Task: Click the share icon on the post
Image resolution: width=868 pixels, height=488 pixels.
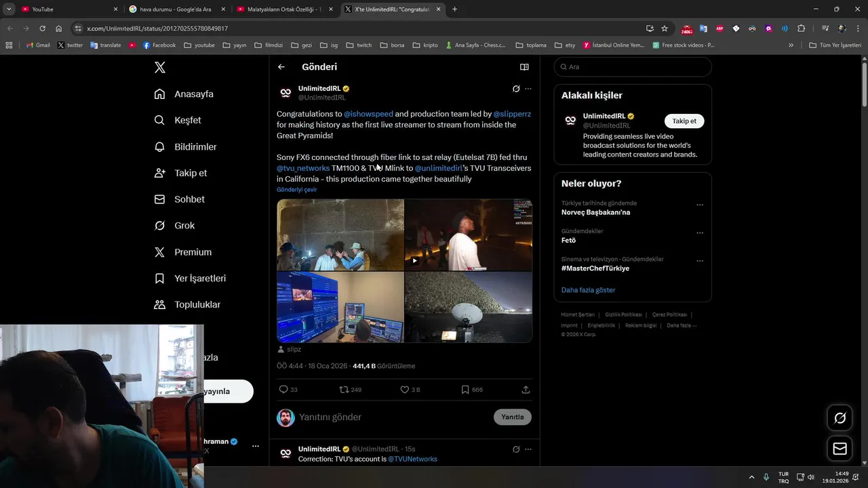Action: pyautogui.click(x=526, y=390)
